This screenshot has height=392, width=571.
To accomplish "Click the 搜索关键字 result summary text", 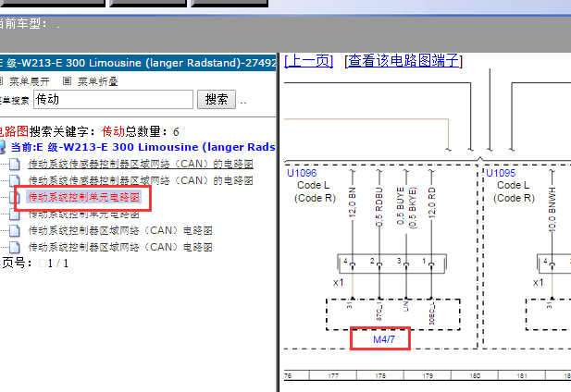I will tap(89, 131).
